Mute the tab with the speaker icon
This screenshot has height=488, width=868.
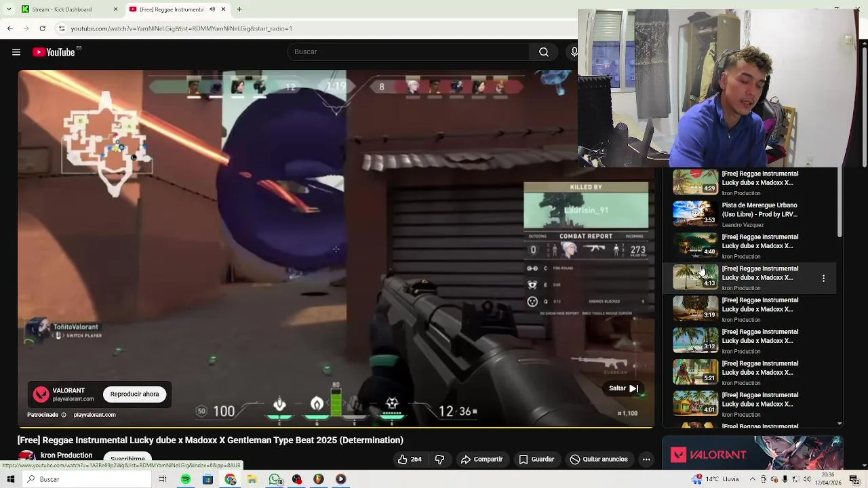pos(212,9)
